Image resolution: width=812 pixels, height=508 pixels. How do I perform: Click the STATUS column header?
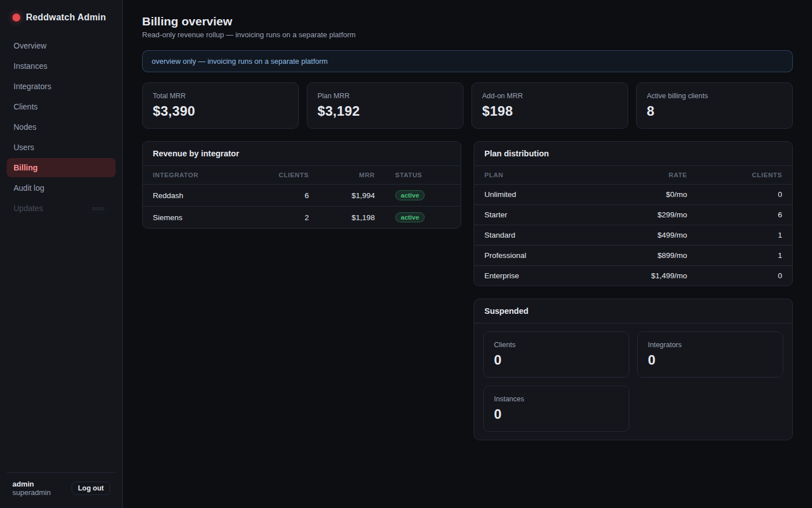(408, 175)
